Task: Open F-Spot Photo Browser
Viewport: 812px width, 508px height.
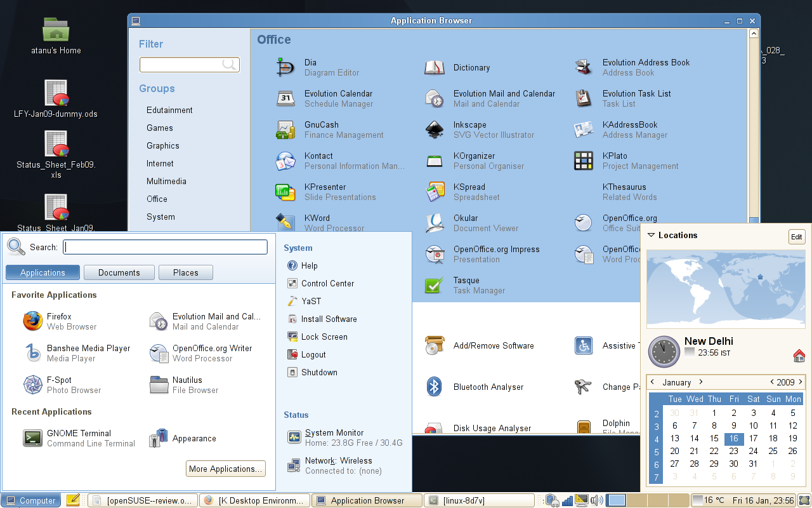Action: click(x=33, y=385)
